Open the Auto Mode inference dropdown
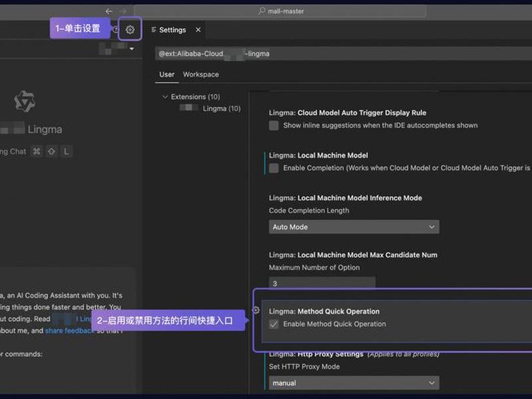 354,227
